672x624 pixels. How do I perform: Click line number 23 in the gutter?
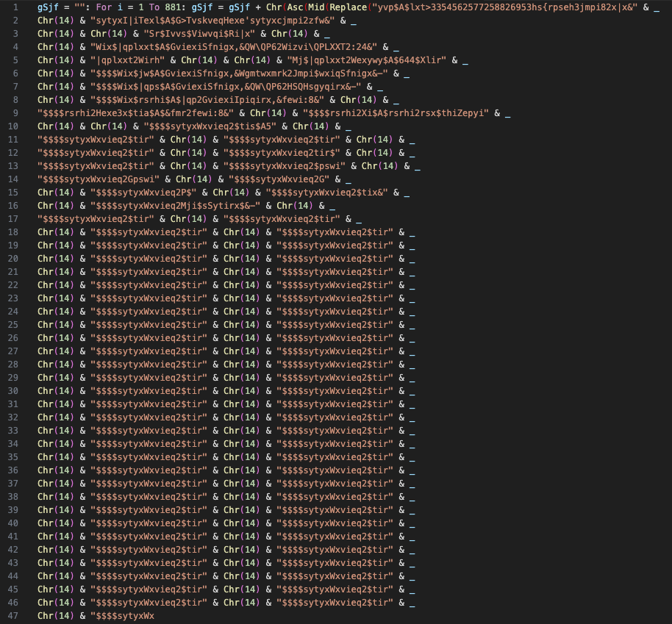pyautogui.click(x=12, y=299)
